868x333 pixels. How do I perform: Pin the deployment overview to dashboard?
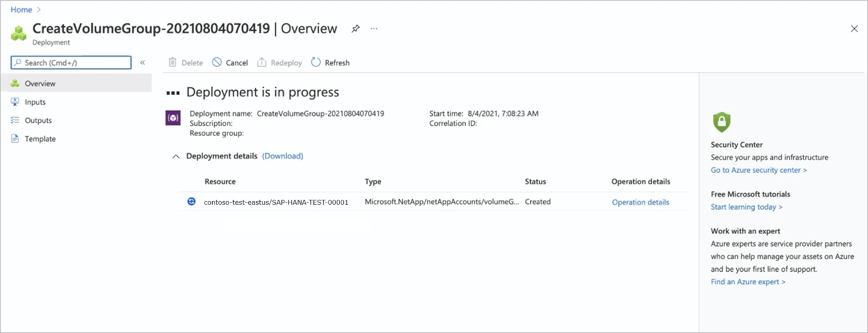[356, 29]
